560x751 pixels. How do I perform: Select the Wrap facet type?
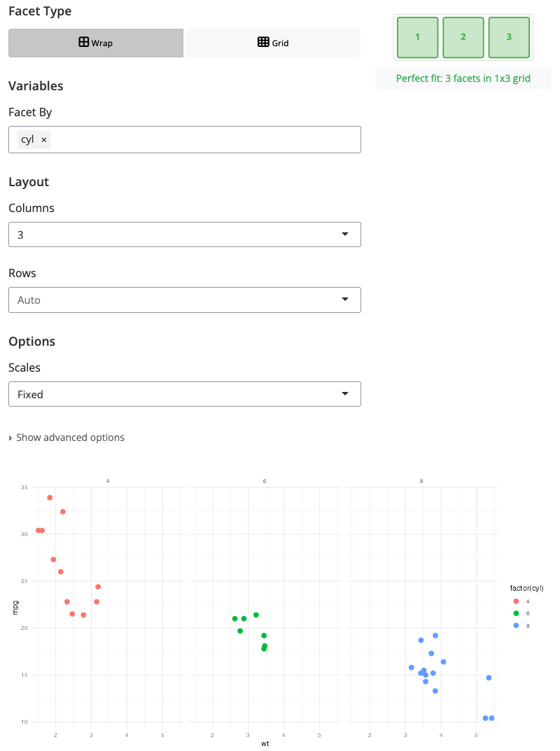[96, 43]
